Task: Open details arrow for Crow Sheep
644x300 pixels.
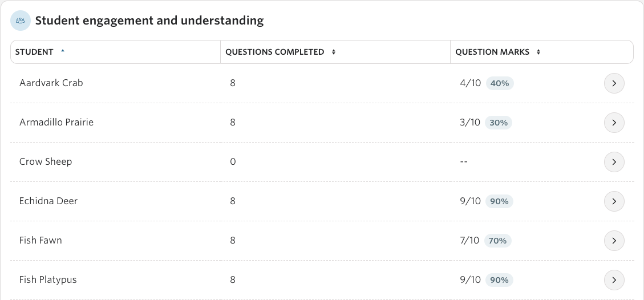Action: (x=614, y=162)
